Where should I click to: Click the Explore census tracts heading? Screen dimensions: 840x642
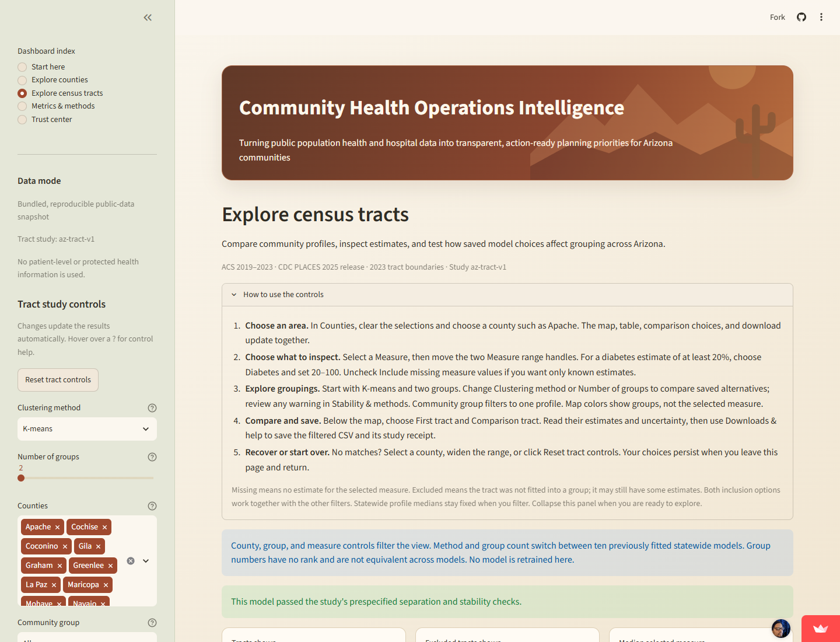315,214
